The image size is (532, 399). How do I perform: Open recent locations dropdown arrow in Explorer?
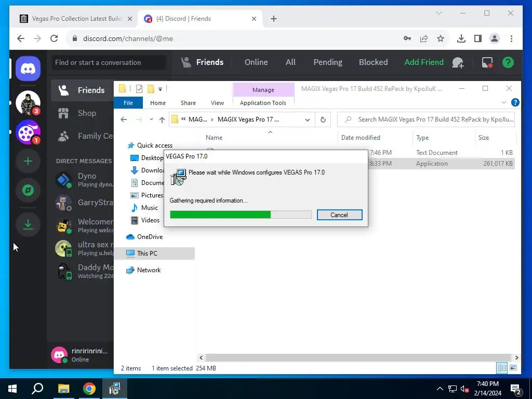(x=151, y=119)
